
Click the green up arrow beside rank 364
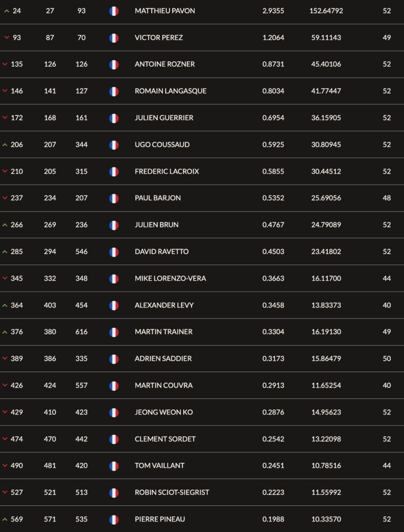[x=5, y=305]
